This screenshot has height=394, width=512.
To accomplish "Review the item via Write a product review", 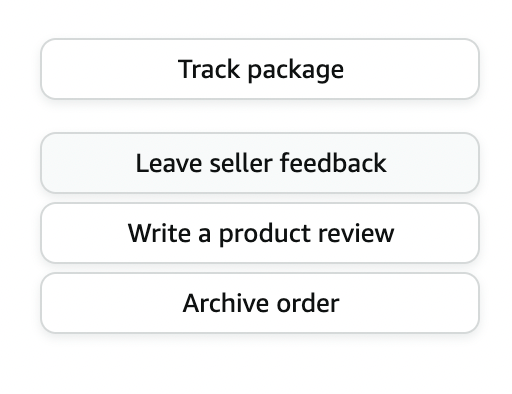I will 260,233.
